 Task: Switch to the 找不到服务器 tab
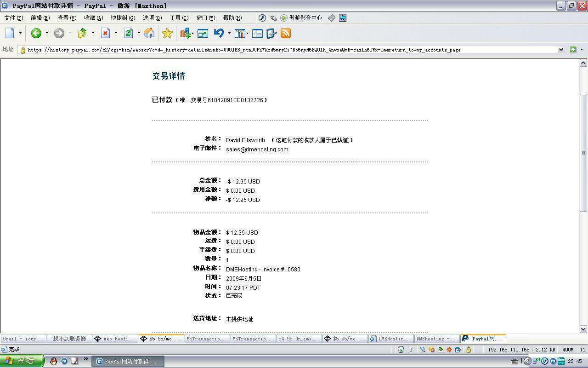click(69, 339)
